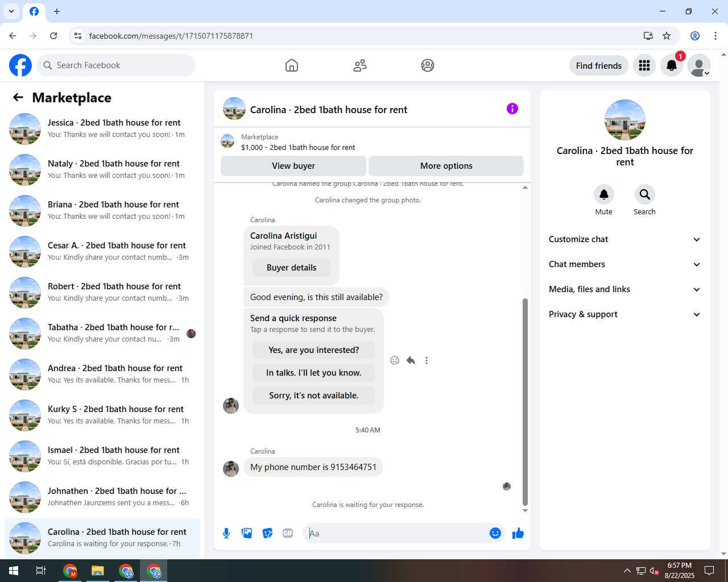Choose a sticker icon
This screenshot has width=728, height=582.
(267, 533)
